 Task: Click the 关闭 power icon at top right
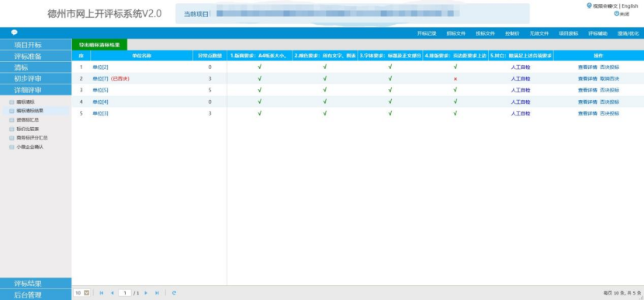(x=617, y=13)
